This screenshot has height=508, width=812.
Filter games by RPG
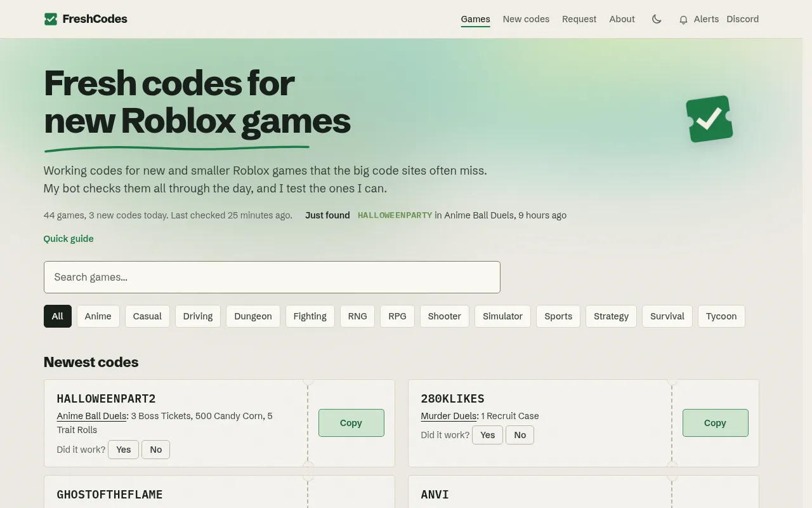pyautogui.click(x=397, y=316)
